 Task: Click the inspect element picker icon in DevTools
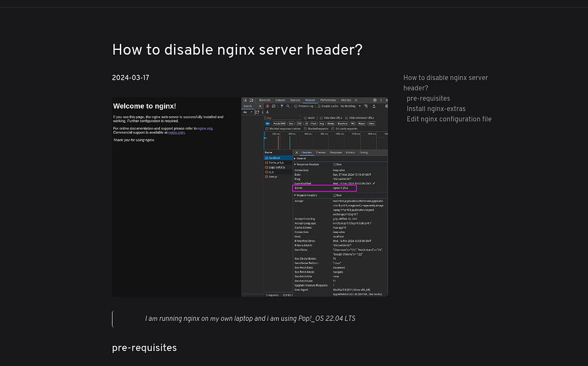tap(245, 100)
